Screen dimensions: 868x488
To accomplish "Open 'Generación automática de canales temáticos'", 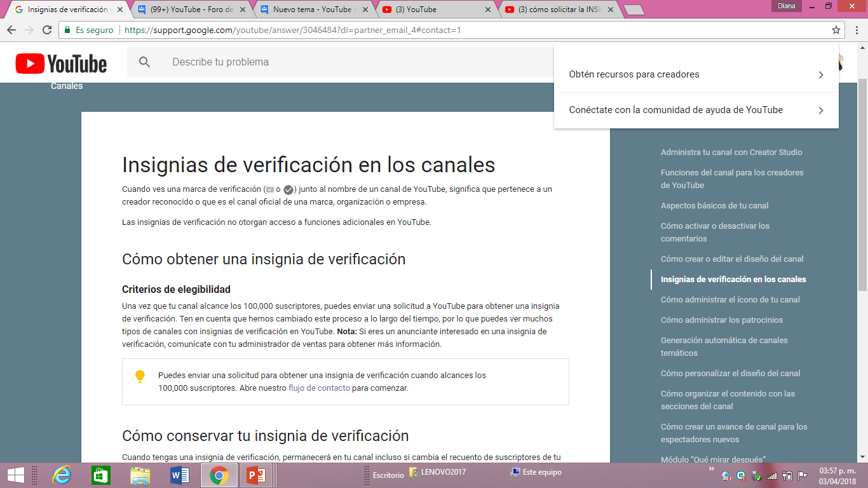I will pyautogui.click(x=724, y=347).
